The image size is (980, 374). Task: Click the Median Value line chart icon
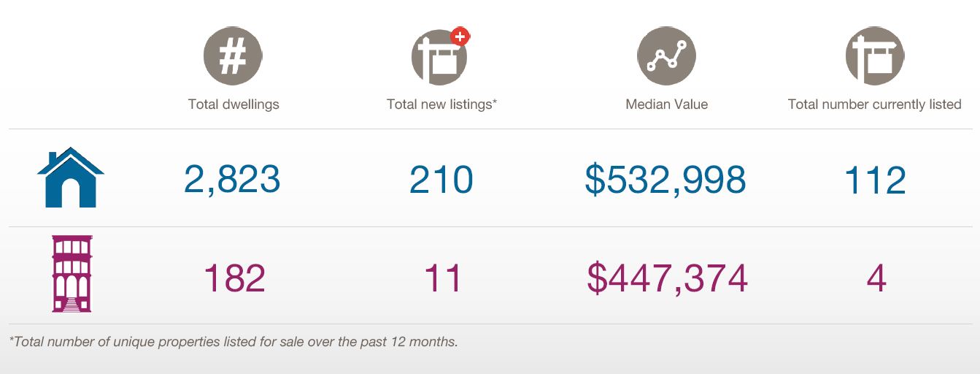tap(666, 56)
